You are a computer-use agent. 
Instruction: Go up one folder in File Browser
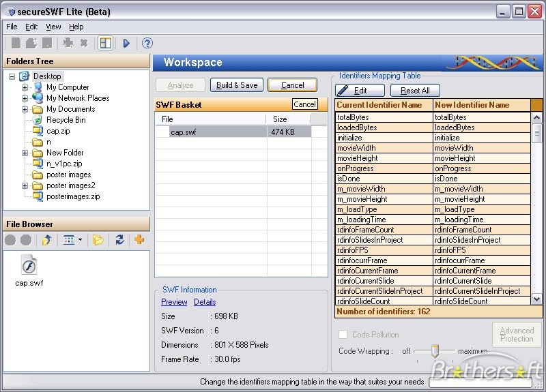pos(46,240)
